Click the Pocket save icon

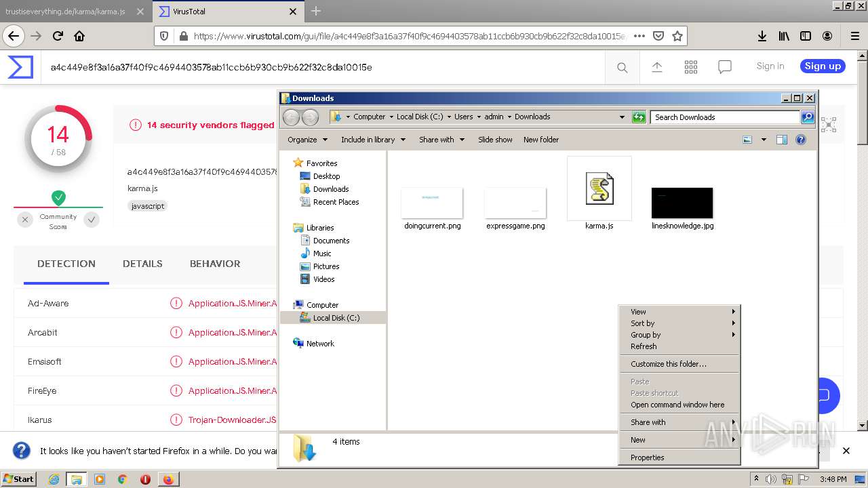(x=658, y=36)
